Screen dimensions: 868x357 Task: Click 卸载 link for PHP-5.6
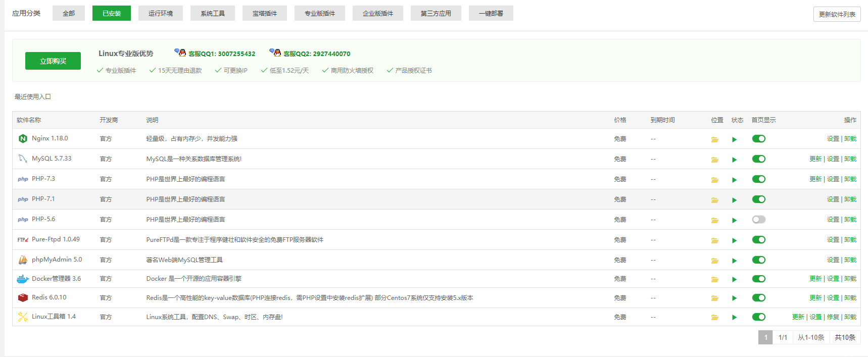coord(850,219)
